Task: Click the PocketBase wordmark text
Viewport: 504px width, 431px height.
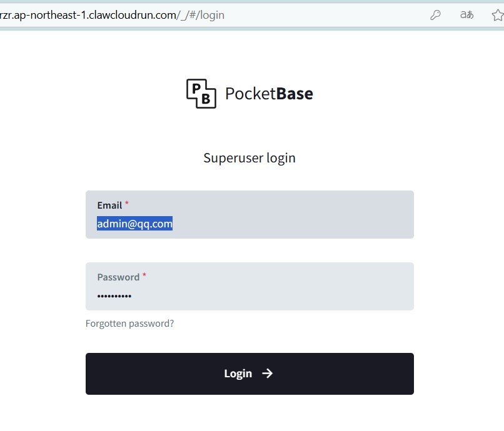Action: (x=269, y=94)
